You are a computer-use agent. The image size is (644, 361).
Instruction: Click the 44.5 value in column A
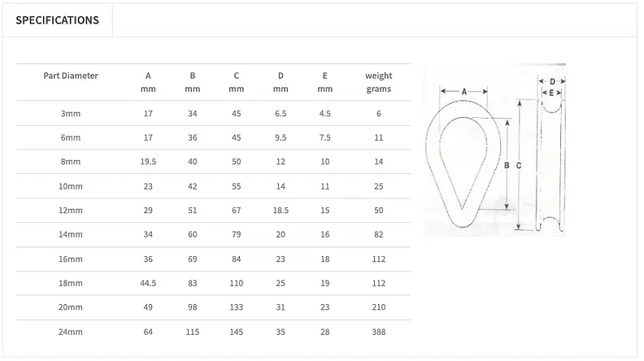click(148, 284)
